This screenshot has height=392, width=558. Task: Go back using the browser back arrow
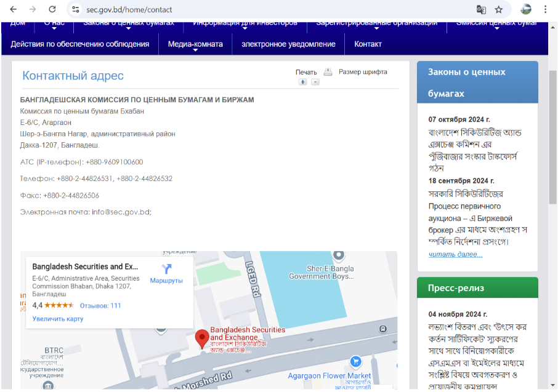[14, 9]
